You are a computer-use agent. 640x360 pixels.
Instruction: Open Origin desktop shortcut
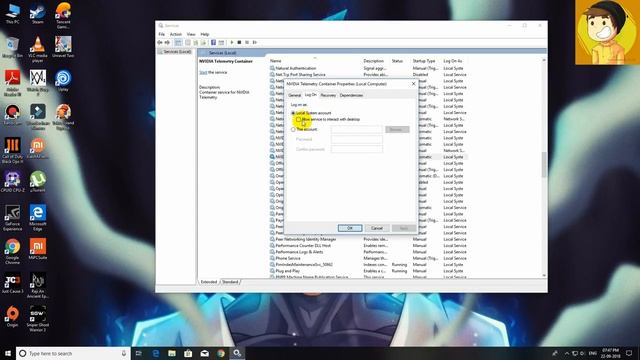[x=12, y=317]
